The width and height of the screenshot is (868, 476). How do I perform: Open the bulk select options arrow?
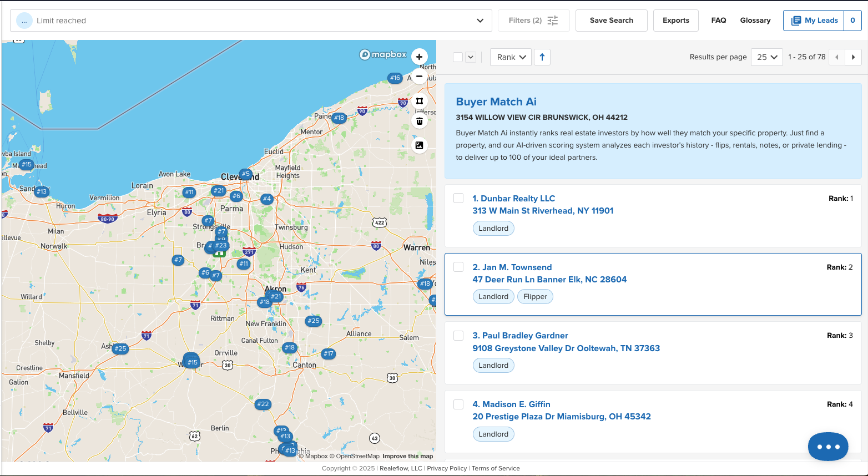[471, 57]
